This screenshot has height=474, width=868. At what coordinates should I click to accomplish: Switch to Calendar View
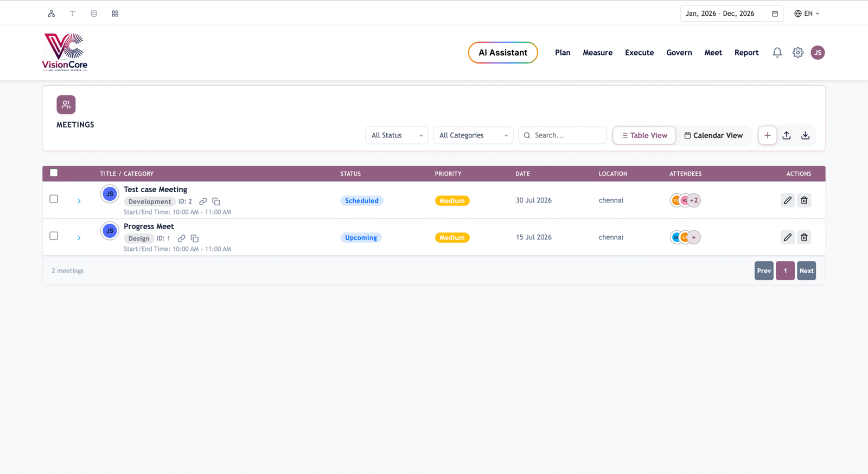[x=713, y=135]
